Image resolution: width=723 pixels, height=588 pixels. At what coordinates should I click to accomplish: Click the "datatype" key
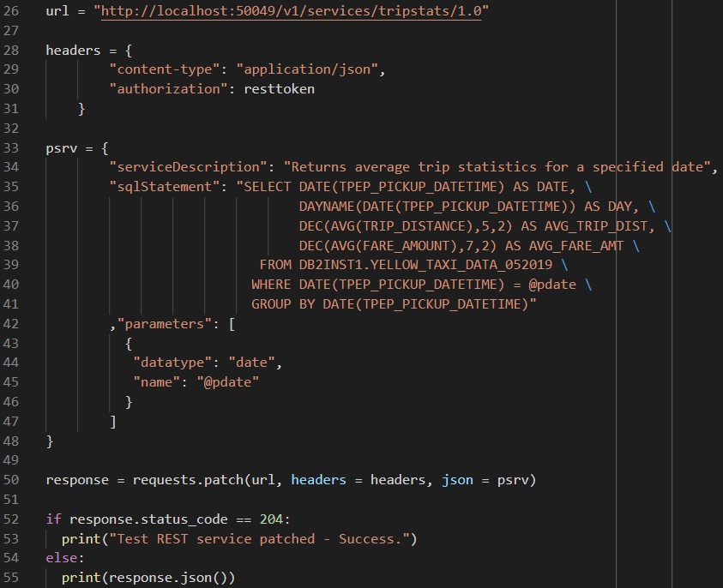[x=172, y=363]
